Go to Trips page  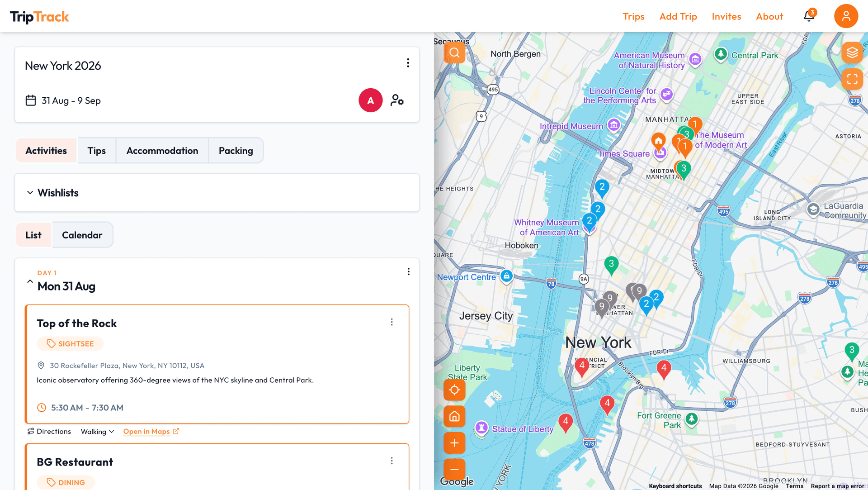point(633,17)
